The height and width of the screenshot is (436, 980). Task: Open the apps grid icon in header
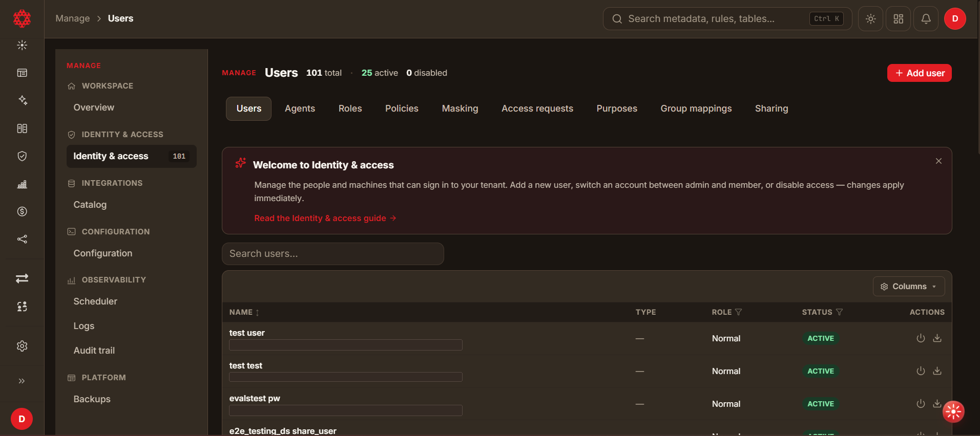coord(898,19)
